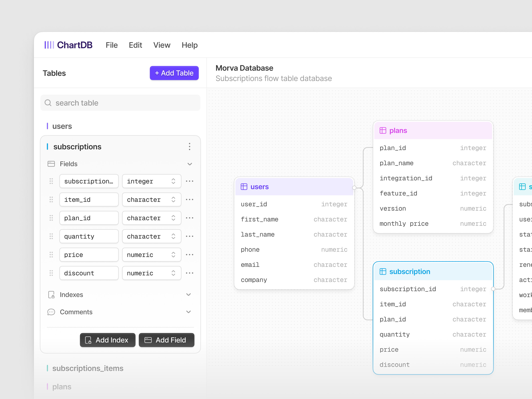Click the Add Table button
Screen dimensions: 532x399
tap(174, 73)
